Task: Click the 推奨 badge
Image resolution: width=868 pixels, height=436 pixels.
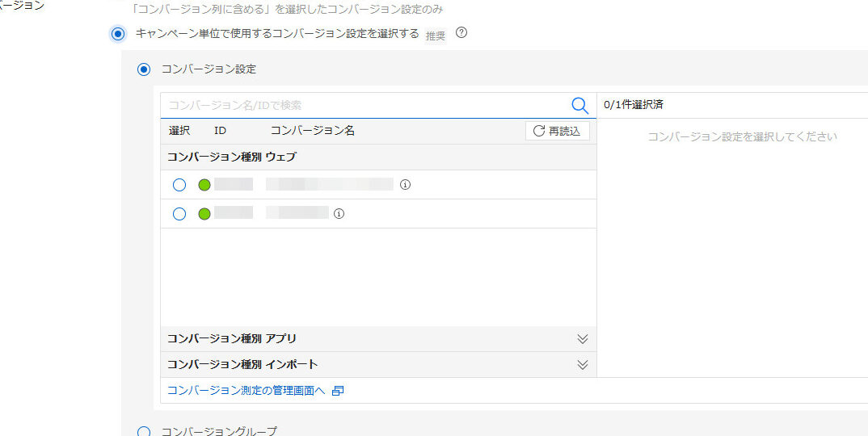Action: [435, 36]
